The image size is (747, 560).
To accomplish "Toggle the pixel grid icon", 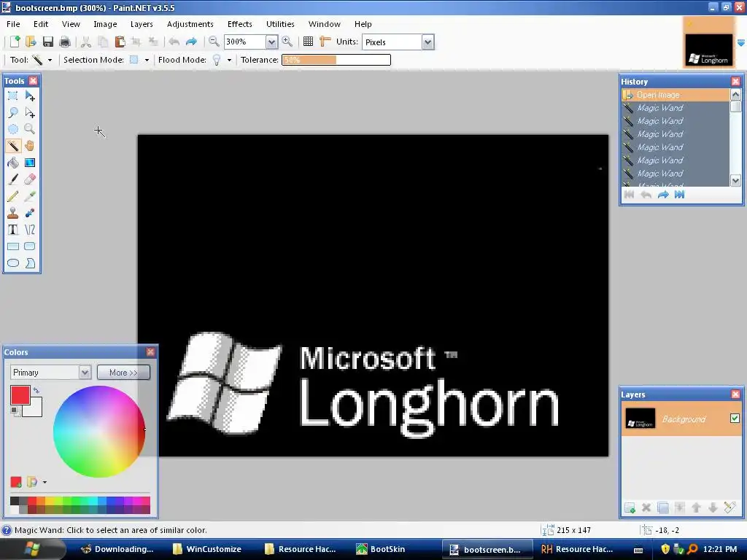I will (x=309, y=42).
